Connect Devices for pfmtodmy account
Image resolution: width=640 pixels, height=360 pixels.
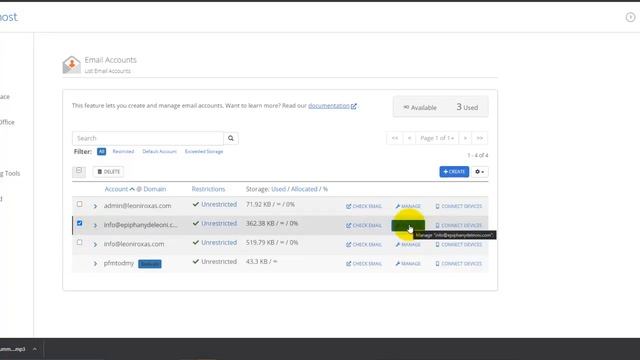tap(459, 264)
